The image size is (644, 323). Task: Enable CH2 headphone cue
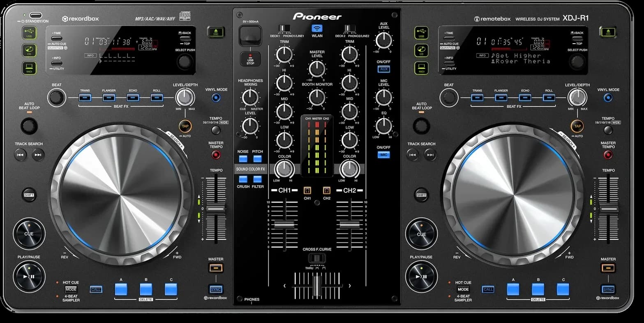(x=327, y=190)
